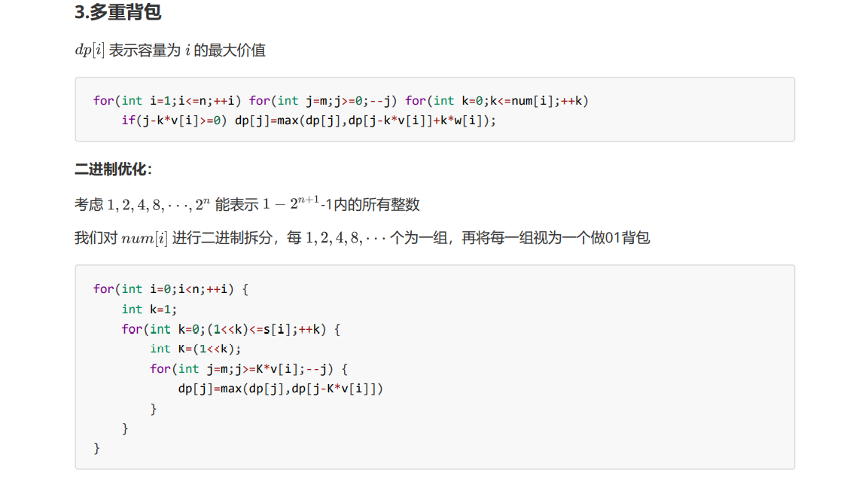Screen dimensions: 868x479
Task: Click the line for(int j=m;j>=K*v[i];--j)
Action: 248,369
